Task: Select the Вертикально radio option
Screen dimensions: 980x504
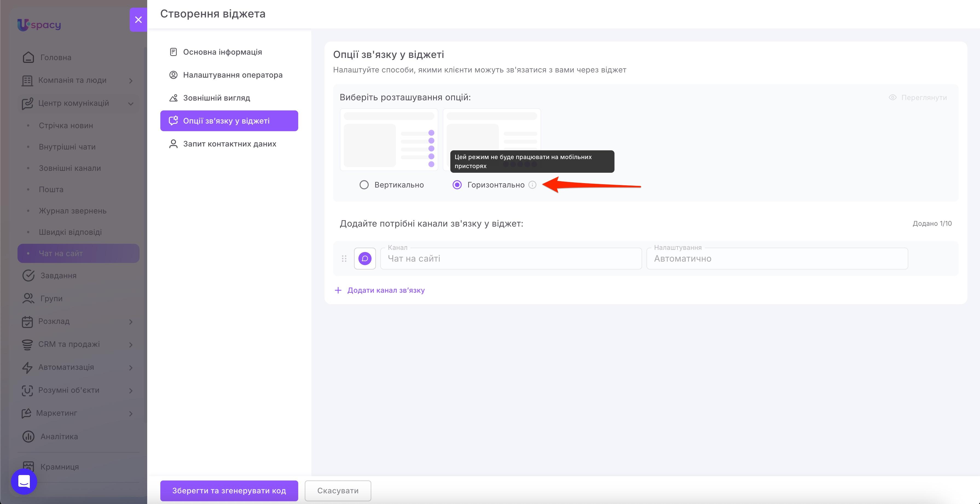Action: coord(364,185)
